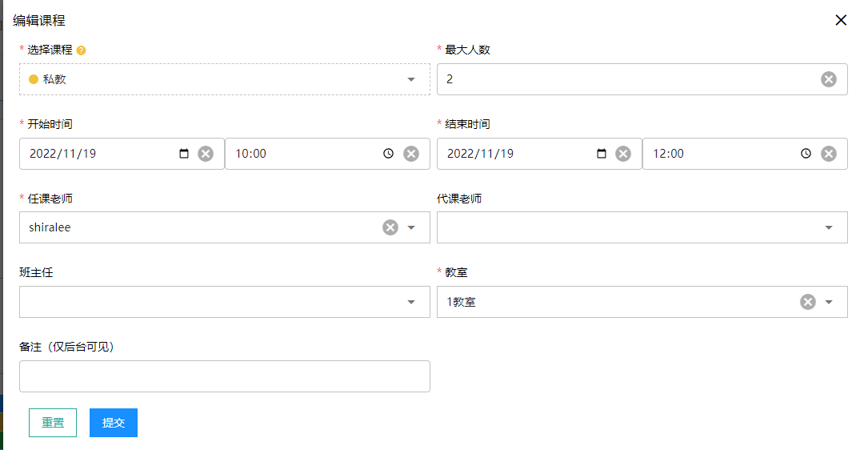Screen dimensions: 868x450
Task: Clear the 开始时间 date field
Action: tap(206, 154)
